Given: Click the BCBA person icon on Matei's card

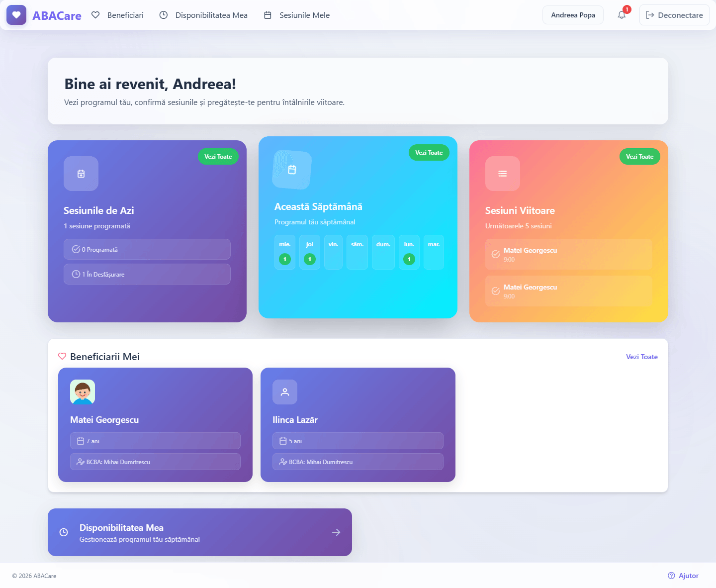Looking at the screenshot, I should pyautogui.click(x=81, y=462).
